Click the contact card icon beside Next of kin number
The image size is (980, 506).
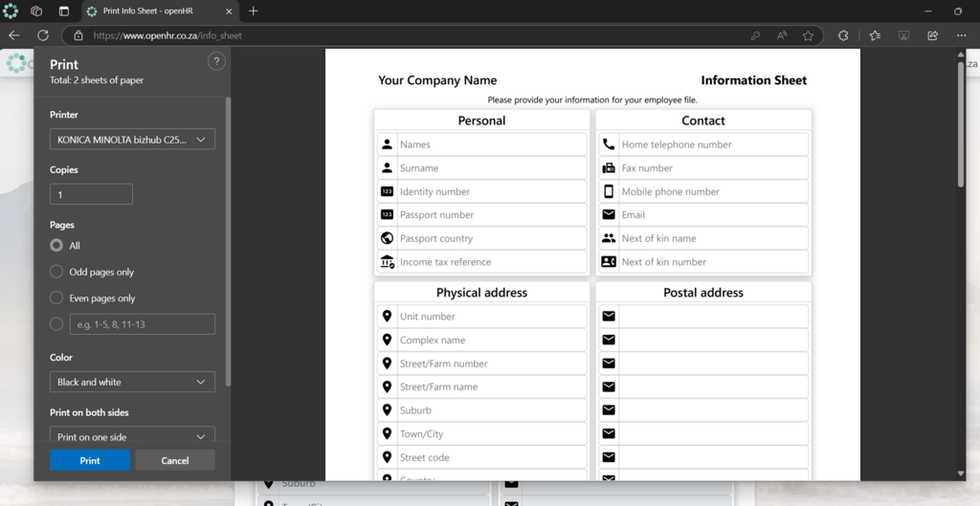click(x=608, y=262)
